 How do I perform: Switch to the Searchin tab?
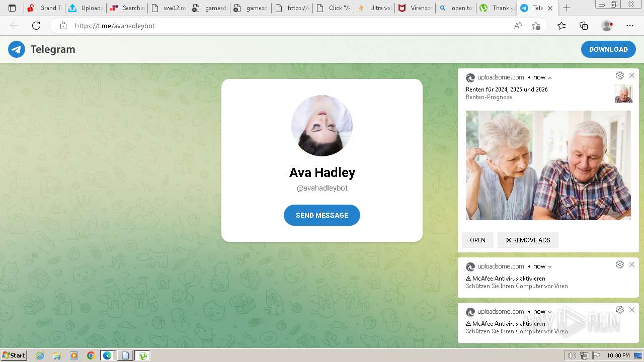(127, 8)
